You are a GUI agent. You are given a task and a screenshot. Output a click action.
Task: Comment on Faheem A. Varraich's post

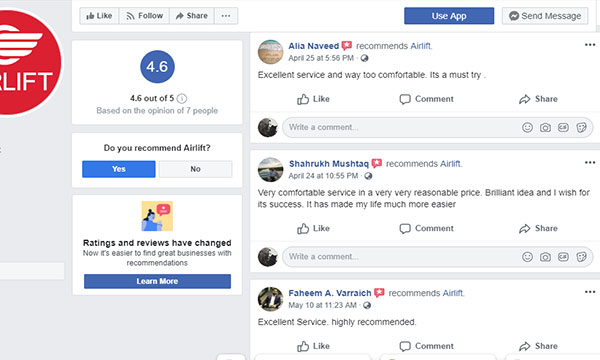click(426, 346)
